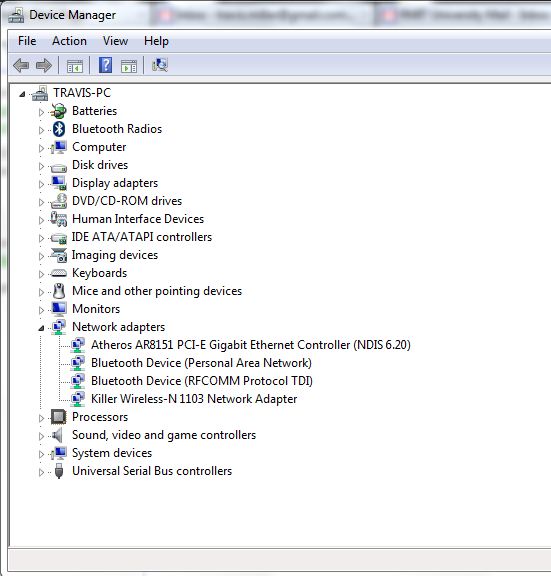Expand the Processors node arrow

point(41,418)
